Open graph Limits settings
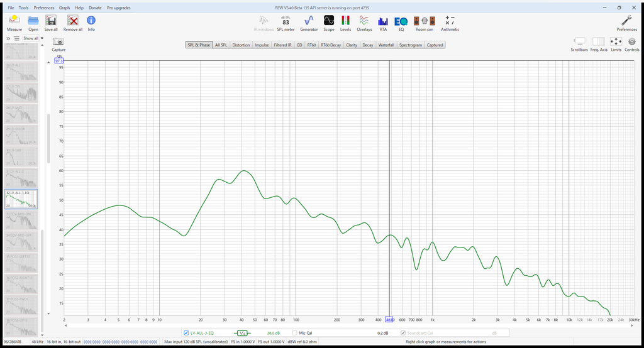This screenshot has height=348, width=644. click(616, 45)
